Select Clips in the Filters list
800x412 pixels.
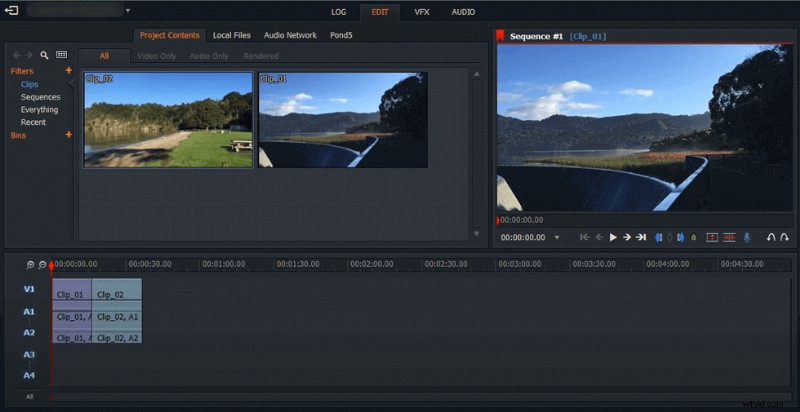pos(30,84)
